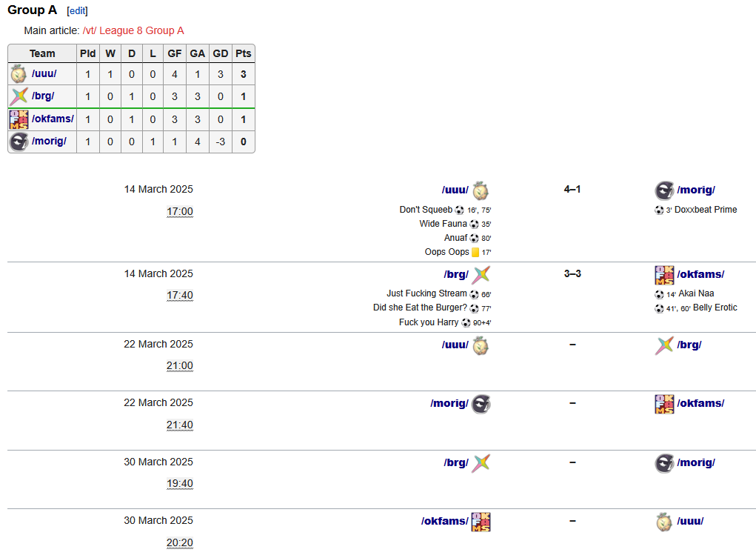This screenshot has width=756, height=558.
Task: Click the /brg/ logo in 30 March 19:40 match
Action: pos(481,463)
